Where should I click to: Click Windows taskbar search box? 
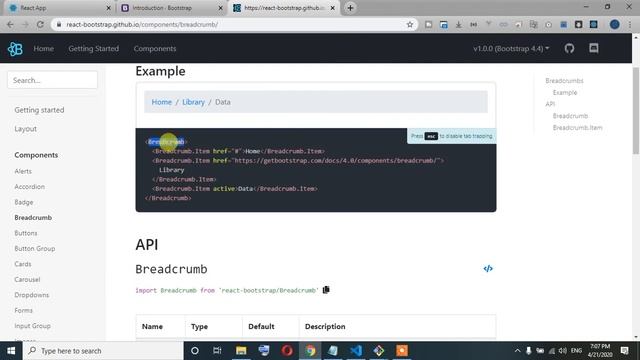(x=103, y=351)
